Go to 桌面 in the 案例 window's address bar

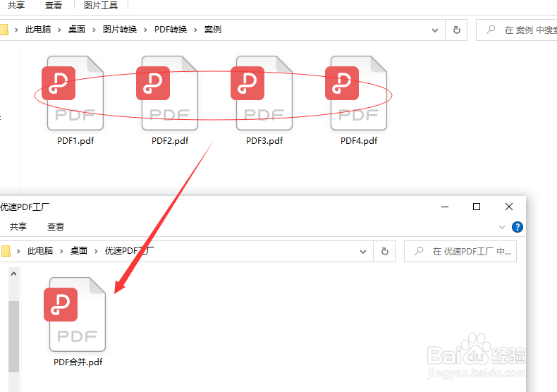point(77,30)
